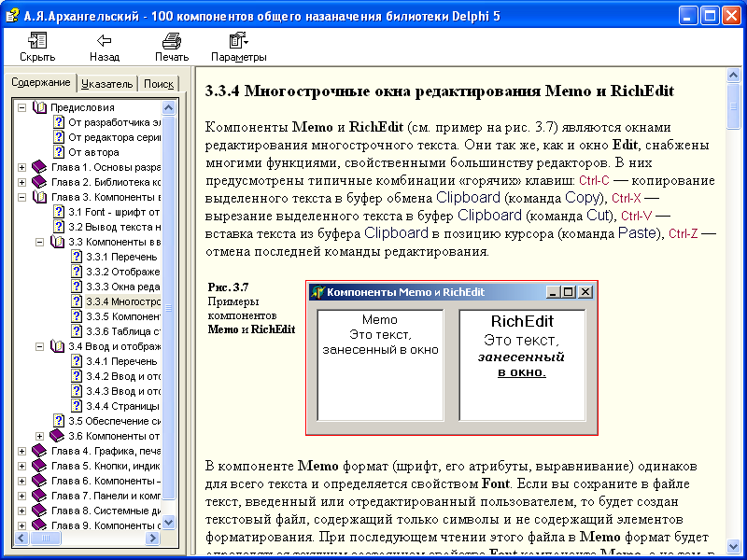
Task: Expand Глава 1. Основы node
Action: tap(21, 167)
